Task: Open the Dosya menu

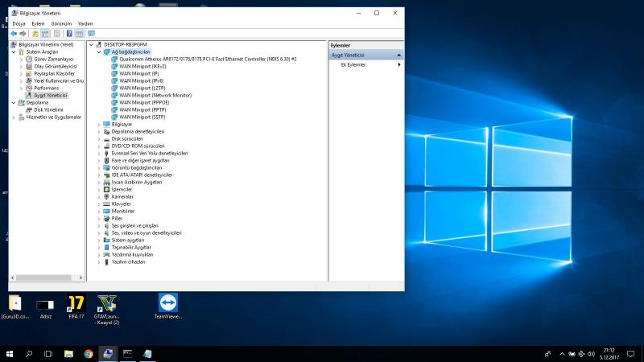Action: tap(19, 24)
